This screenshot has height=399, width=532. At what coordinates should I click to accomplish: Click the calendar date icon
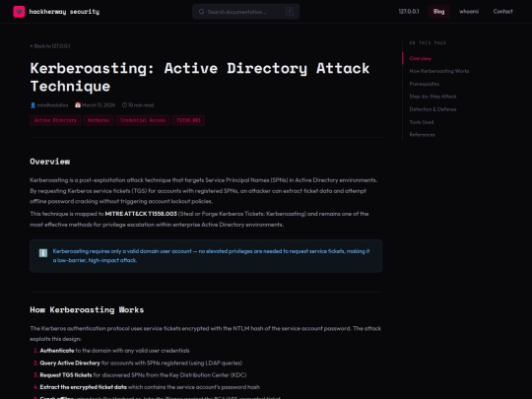78,105
